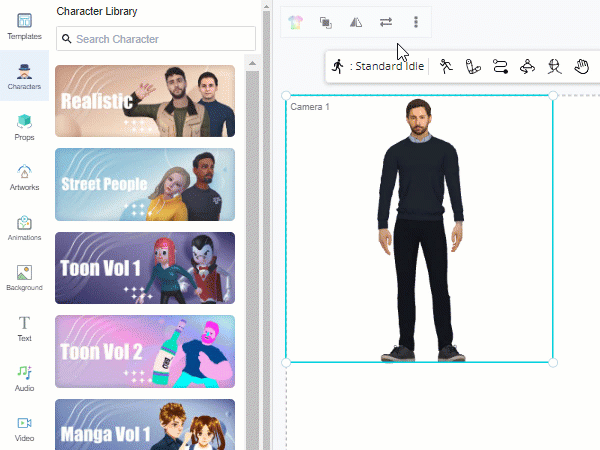The image size is (600, 450).
Task: Click the Search Character input field
Action: click(156, 39)
